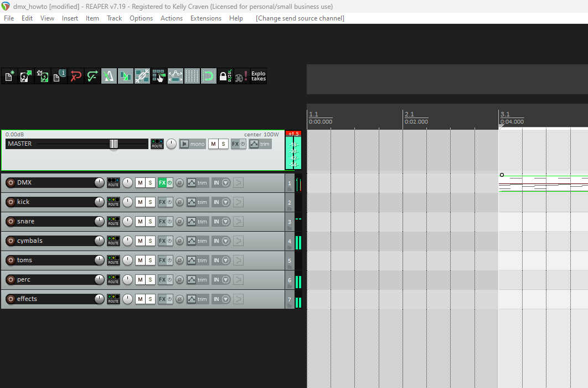The height and width of the screenshot is (388, 588).
Task: Open the Extensions menu
Action: click(206, 18)
